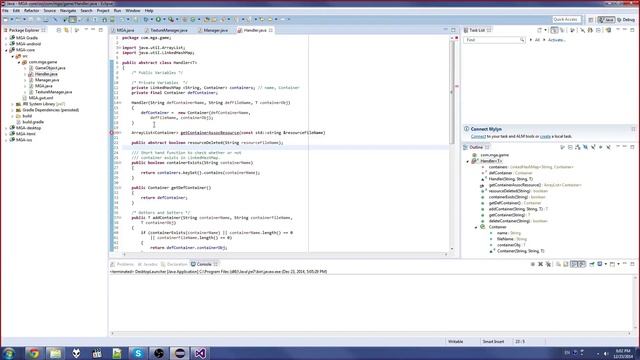Toggle Hide Fields in Outline toolbar

click(585, 147)
